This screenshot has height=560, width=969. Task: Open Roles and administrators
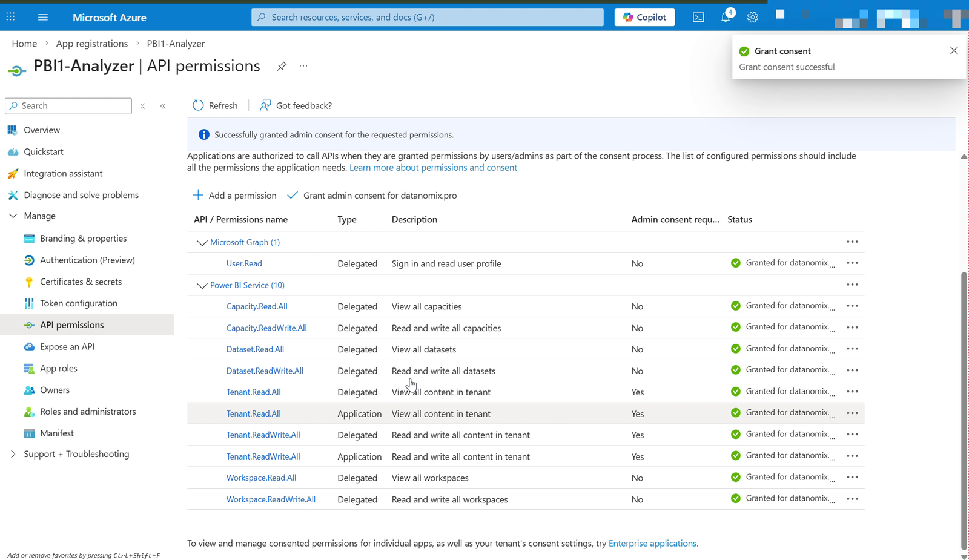tap(87, 412)
